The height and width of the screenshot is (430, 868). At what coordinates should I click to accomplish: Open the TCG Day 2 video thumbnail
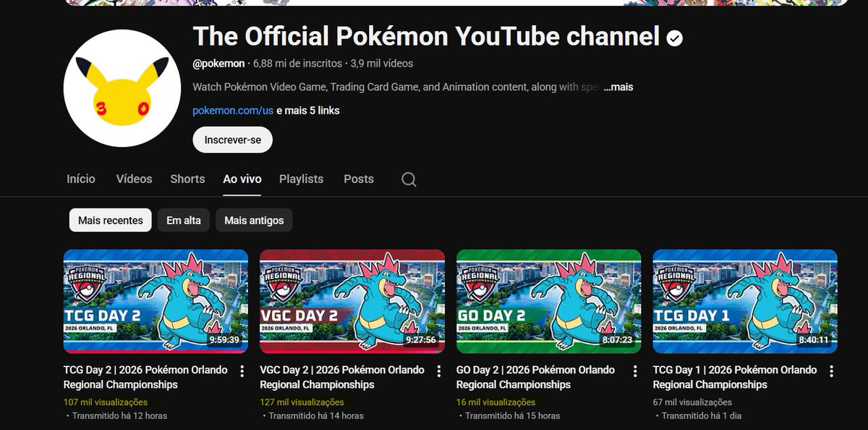(x=156, y=301)
